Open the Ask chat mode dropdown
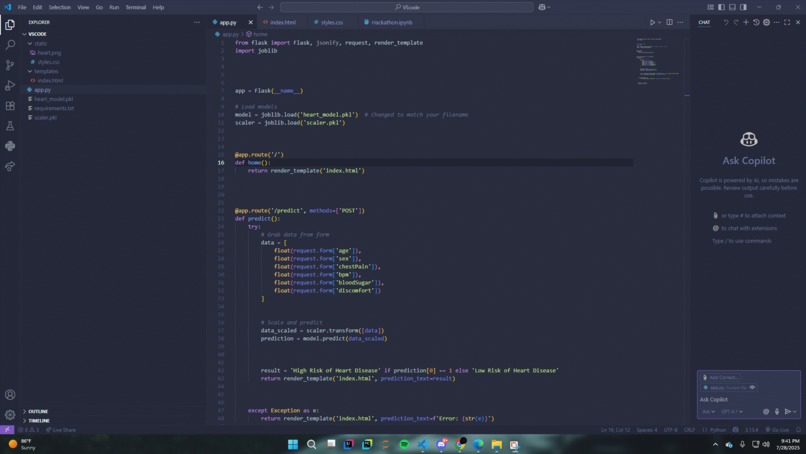This screenshot has width=806, height=454. [x=708, y=411]
